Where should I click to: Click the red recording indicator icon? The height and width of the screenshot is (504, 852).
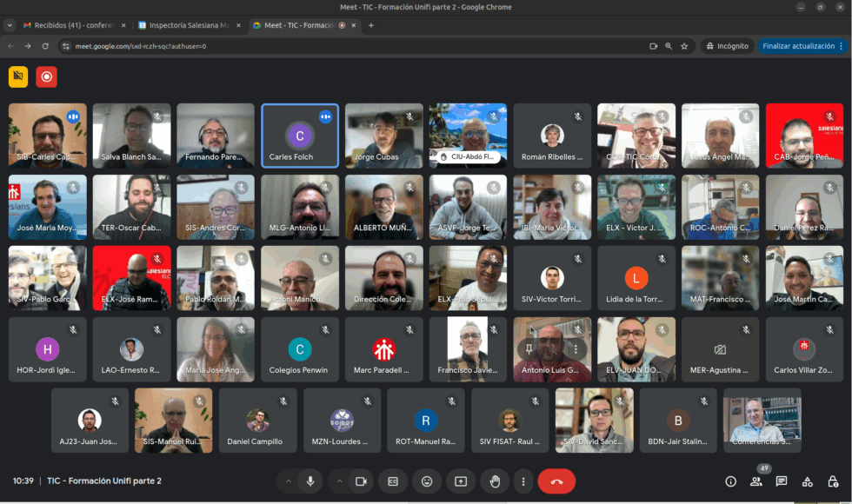point(46,76)
